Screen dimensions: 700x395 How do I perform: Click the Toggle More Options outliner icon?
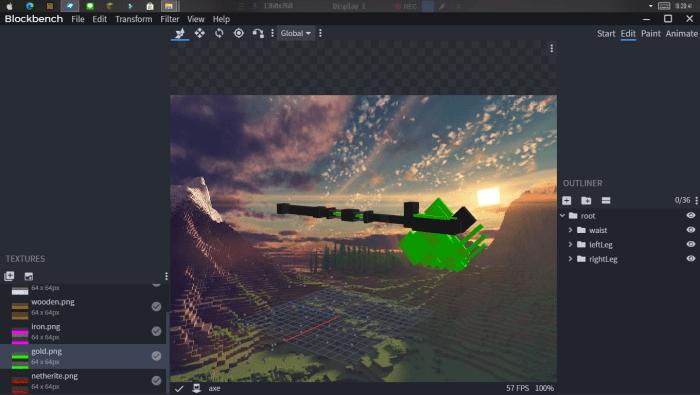click(606, 200)
